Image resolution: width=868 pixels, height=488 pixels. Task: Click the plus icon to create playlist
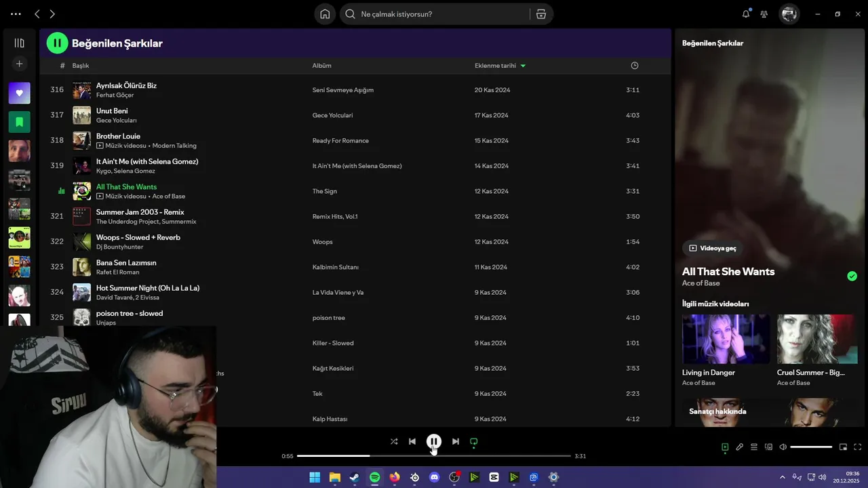pyautogui.click(x=19, y=64)
